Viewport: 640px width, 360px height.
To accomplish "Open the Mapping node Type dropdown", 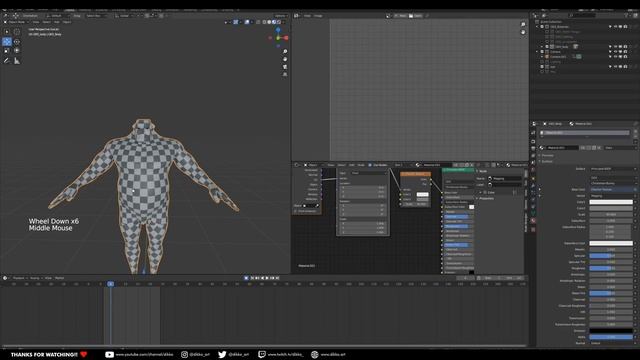I will (369, 173).
